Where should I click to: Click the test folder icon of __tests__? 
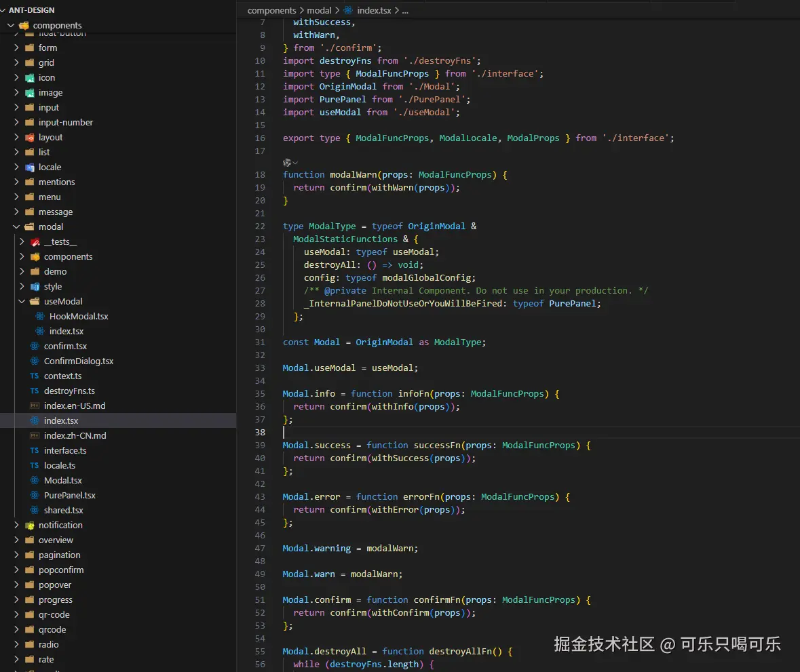pyautogui.click(x=35, y=241)
